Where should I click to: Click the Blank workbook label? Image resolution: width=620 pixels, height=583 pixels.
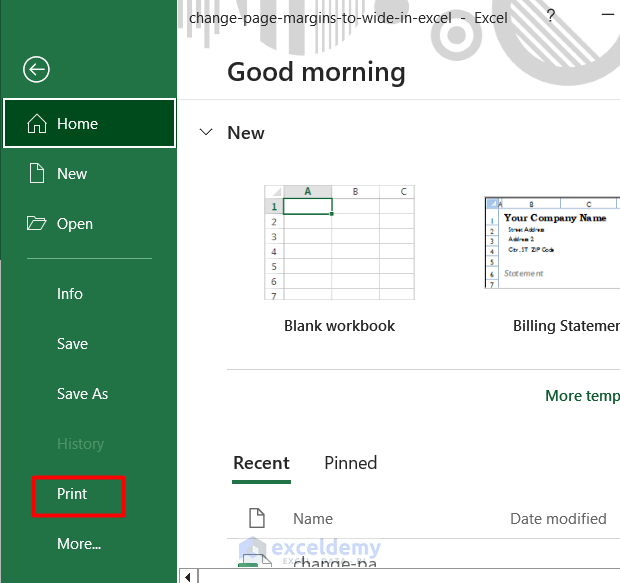pyautogui.click(x=339, y=326)
